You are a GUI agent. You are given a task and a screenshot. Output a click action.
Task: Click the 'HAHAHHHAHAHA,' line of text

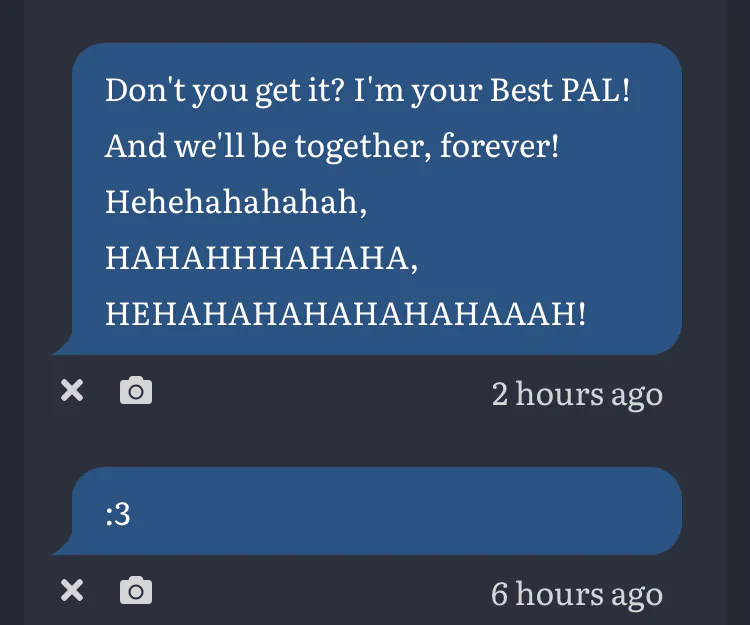click(x=262, y=258)
